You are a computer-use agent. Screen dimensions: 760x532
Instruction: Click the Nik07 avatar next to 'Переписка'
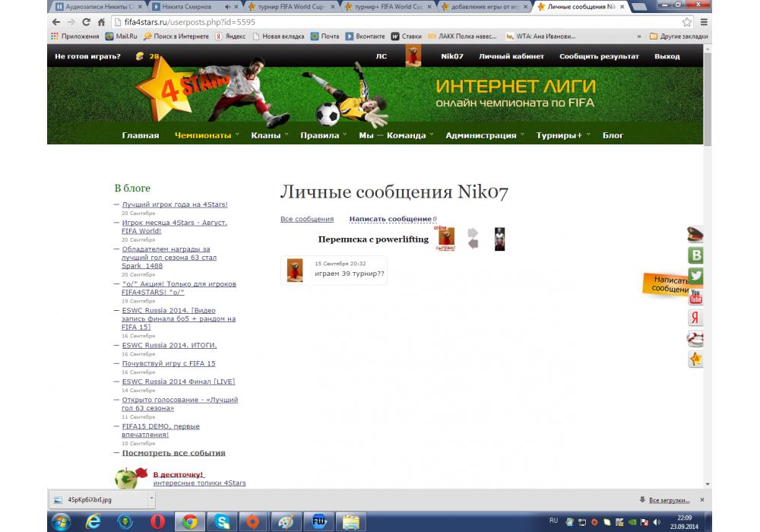pyautogui.click(x=446, y=239)
